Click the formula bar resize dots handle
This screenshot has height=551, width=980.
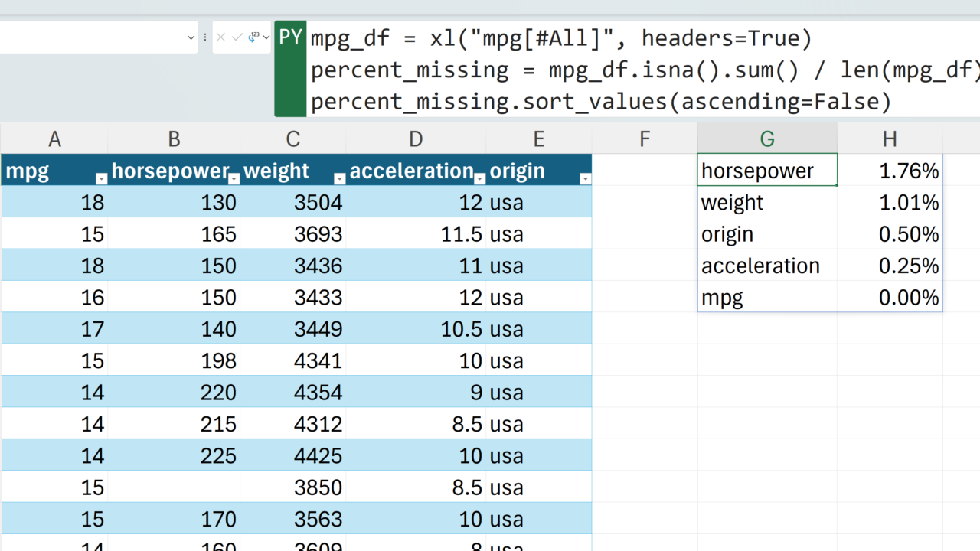(205, 37)
